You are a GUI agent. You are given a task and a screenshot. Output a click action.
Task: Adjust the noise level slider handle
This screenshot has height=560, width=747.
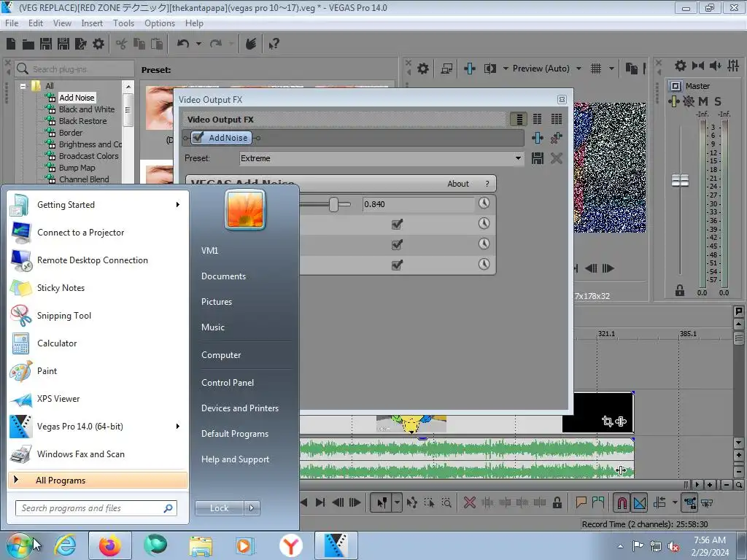pyautogui.click(x=333, y=204)
